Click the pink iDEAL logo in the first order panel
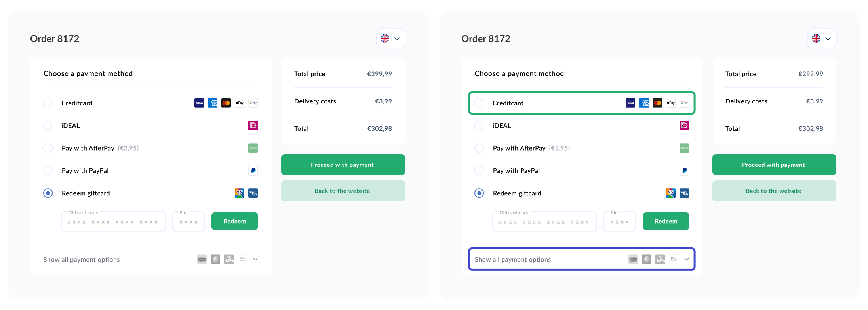 coord(253,126)
